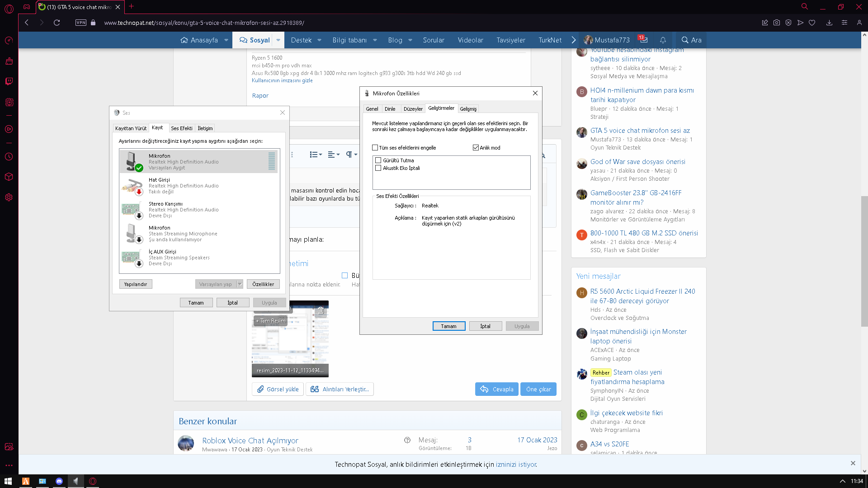The width and height of the screenshot is (868, 488).
Task: Expand the Varsayılan yap dropdown arrow
Action: (x=240, y=284)
